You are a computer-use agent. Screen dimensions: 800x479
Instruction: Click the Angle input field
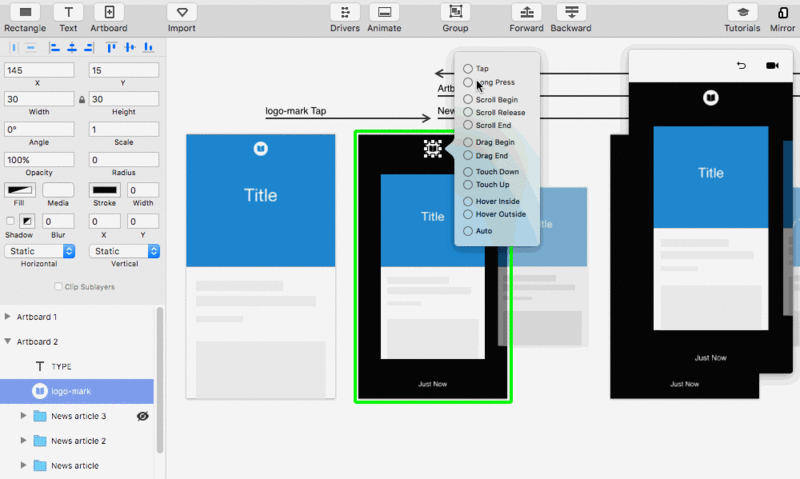click(x=39, y=130)
